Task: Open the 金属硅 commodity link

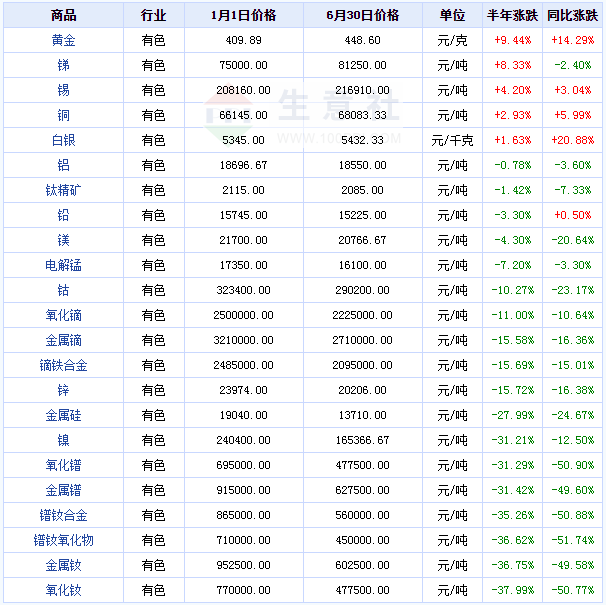Action: (62, 415)
